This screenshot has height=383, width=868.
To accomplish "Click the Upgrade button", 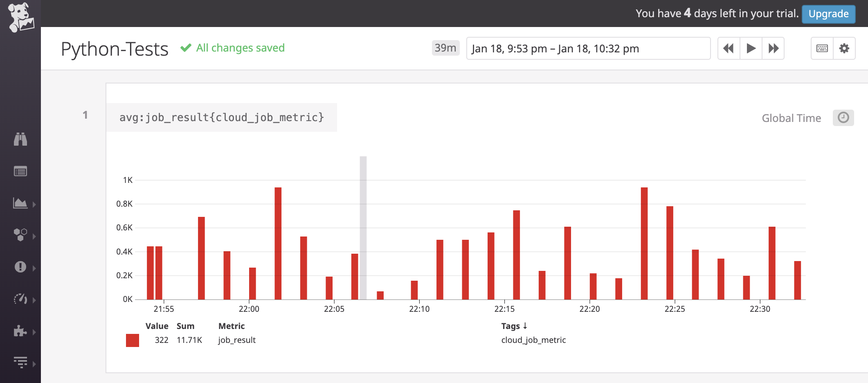I will (x=829, y=14).
